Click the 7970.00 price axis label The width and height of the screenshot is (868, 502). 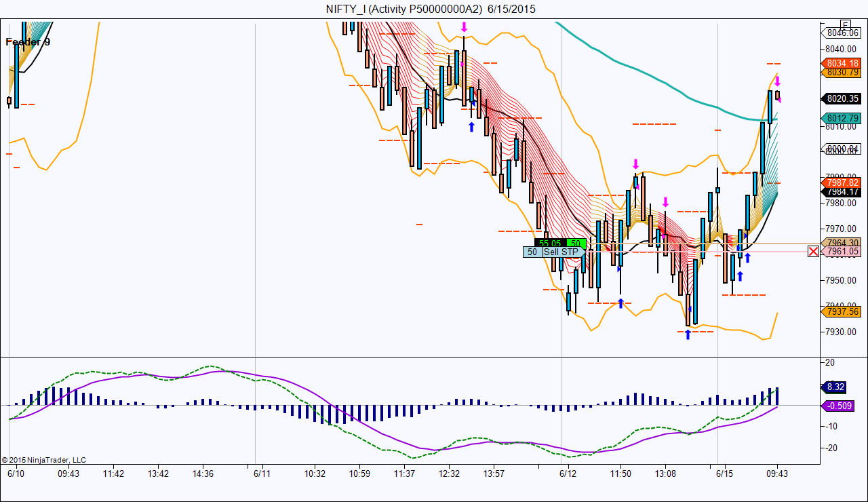pos(840,229)
